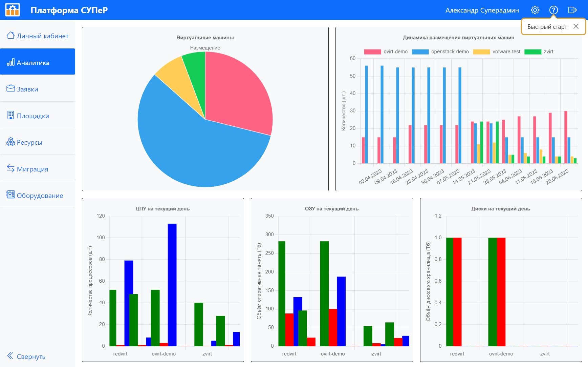
Task: Click the user name Александр Суперадмин
Action: (482, 10)
